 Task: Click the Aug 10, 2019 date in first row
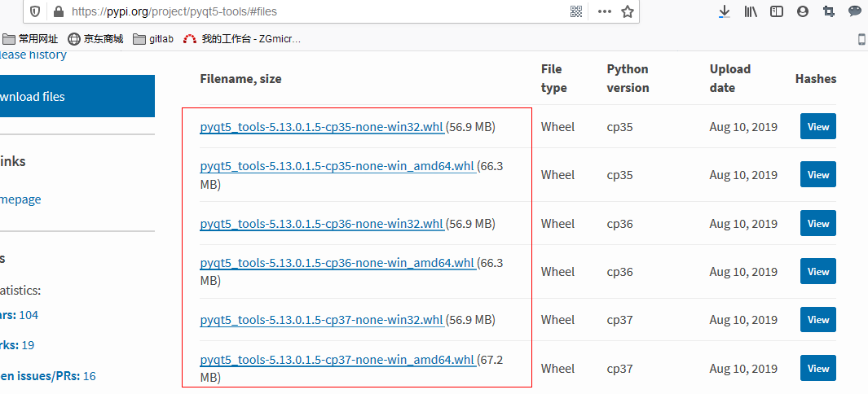coord(743,127)
